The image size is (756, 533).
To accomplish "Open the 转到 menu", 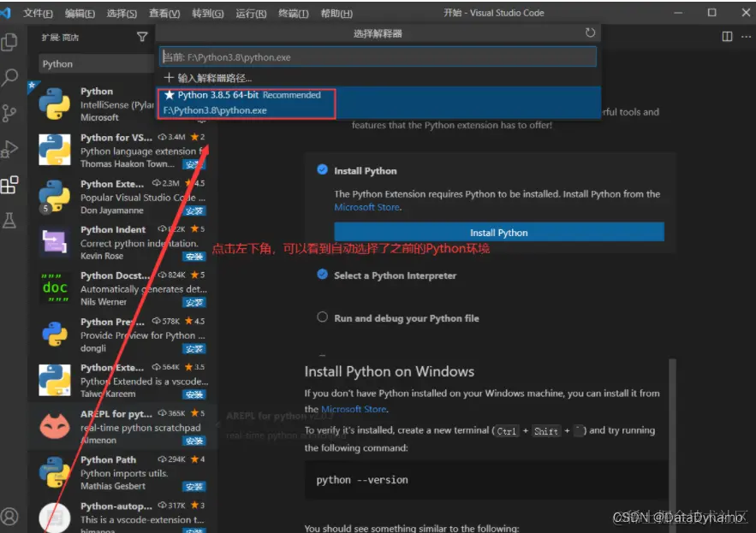I will (x=207, y=13).
